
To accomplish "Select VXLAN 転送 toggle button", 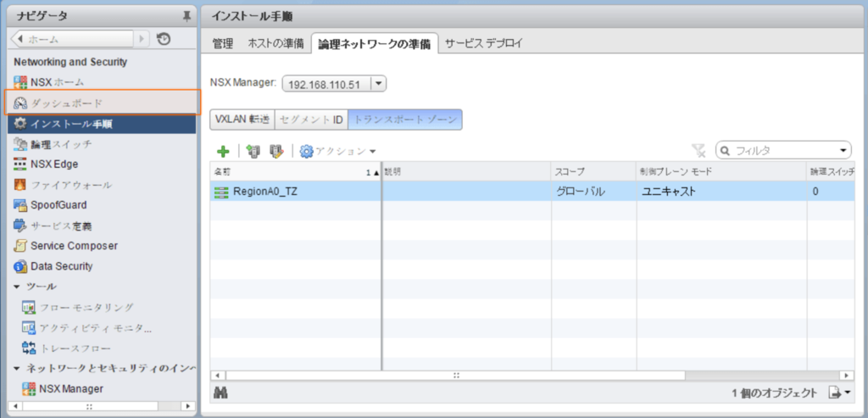I will pyautogui.click(x=242, y=119).
